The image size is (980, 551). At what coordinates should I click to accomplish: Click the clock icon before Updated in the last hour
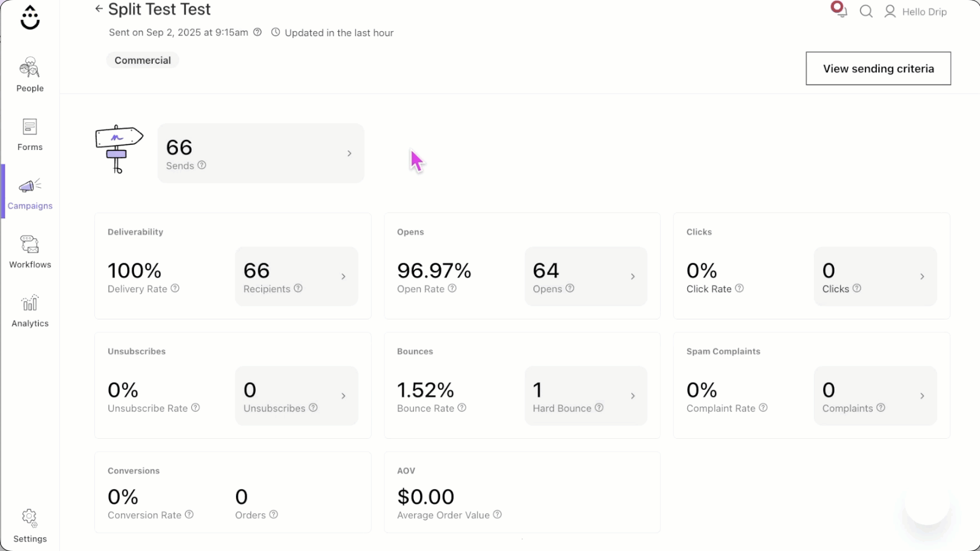click(x=276, y=32)
